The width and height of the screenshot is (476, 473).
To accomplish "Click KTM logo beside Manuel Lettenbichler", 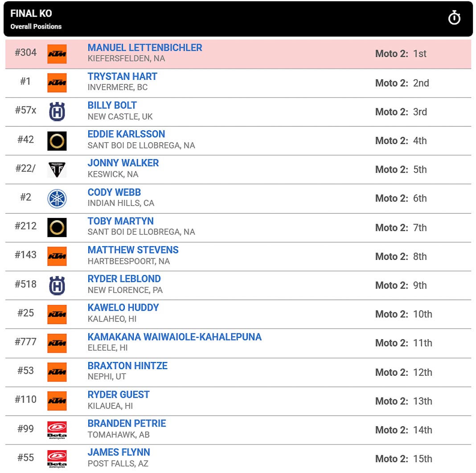I will pyautogui.click(x=57, y=54).
